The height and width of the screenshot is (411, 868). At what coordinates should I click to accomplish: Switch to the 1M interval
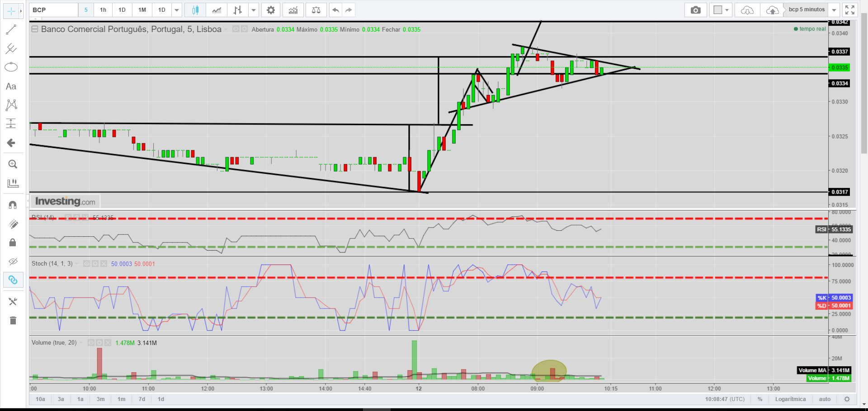click(142, 10)
